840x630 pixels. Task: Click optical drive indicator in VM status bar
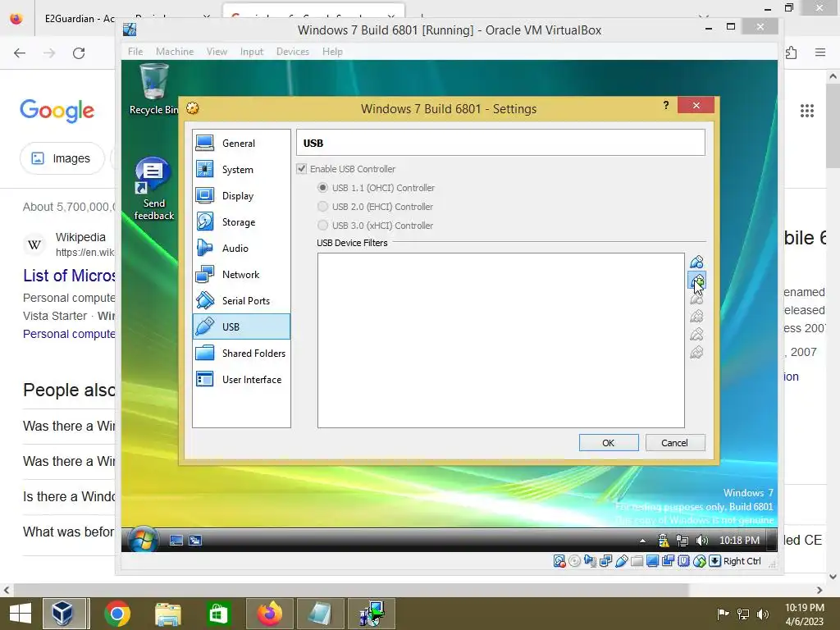(575, 561)
